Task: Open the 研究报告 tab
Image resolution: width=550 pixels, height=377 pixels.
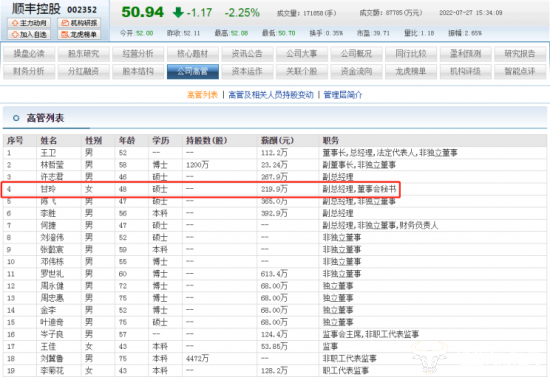Action: tap(520, 54)
